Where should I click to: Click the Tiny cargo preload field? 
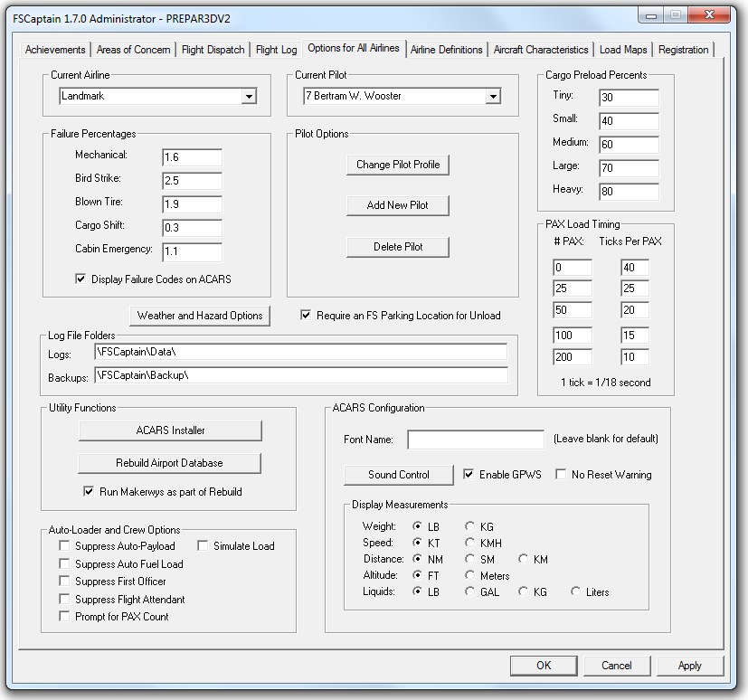click(x=630, y=98)
